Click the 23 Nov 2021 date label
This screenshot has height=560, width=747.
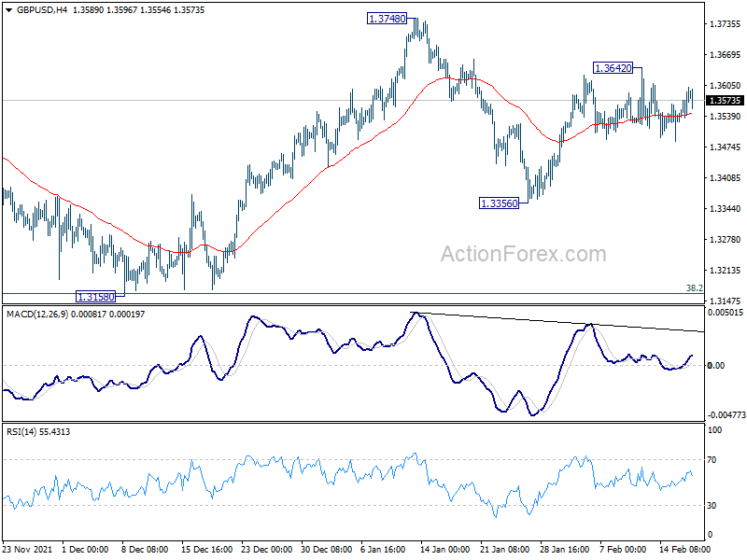click(27, 549)
